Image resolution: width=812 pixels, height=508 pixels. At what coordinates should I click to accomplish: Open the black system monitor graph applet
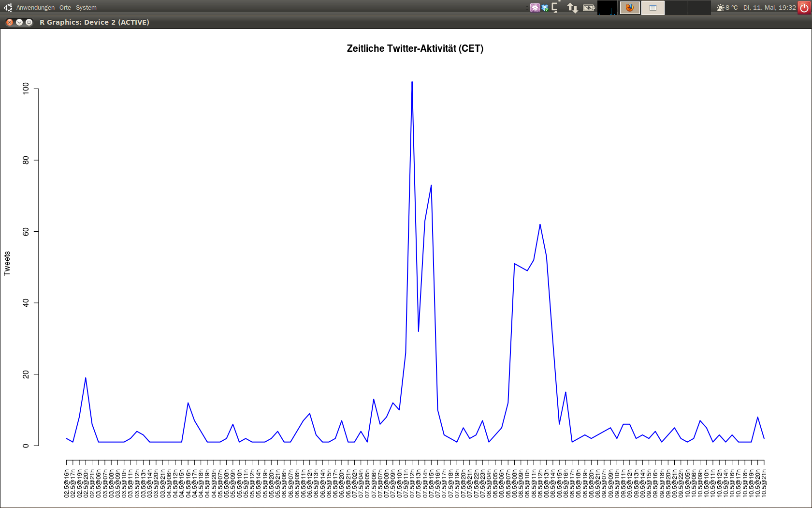(x=607, y=8)
